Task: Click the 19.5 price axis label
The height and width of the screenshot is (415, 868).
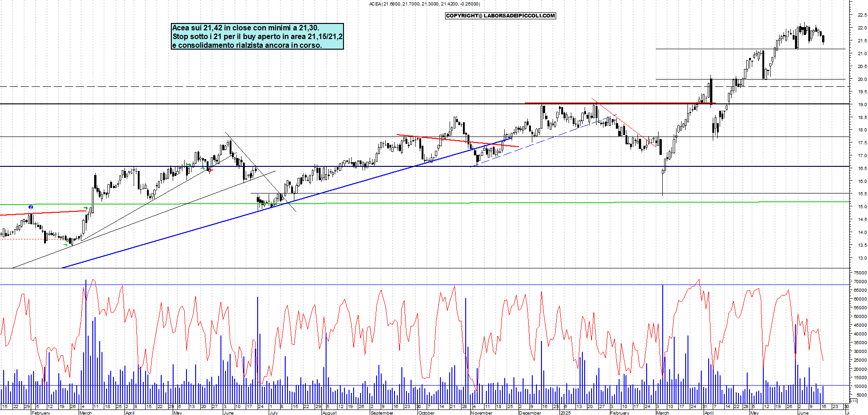Action: 862,92
